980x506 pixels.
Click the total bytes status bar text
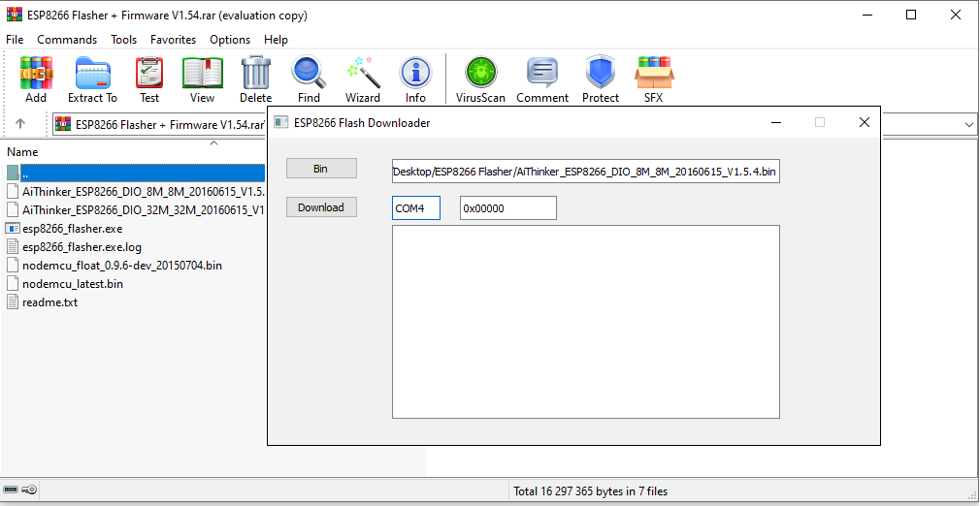(x=591, y=491)
